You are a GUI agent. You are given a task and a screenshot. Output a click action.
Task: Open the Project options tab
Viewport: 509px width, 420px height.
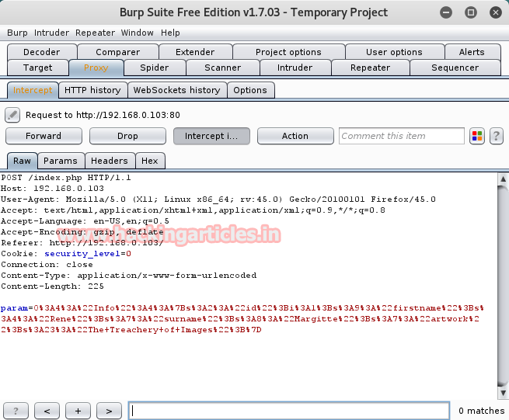pyautogui.click(x=288, y=52)
